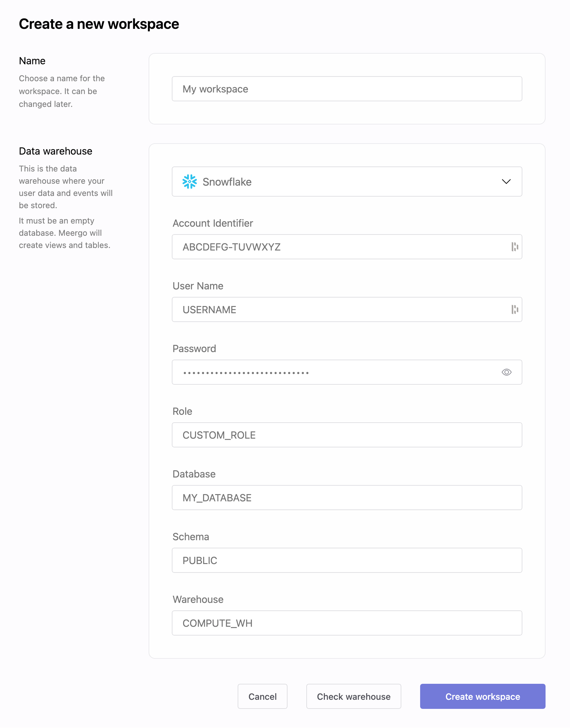The height and width of the screenshot is (728, 570).
Task: Expand the data warehouse dropdown chevron
Action: point(506,182)
